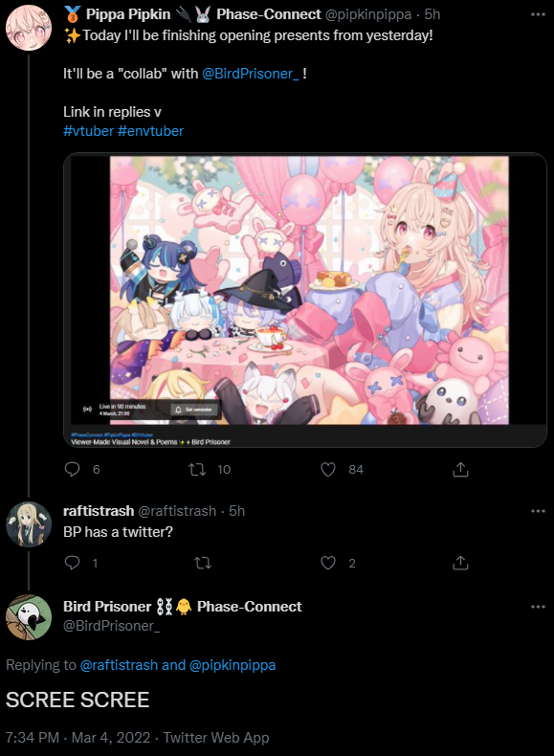Image resolution: width=554 pixels, height=756 pixels.
Task: Click the Set reminder button in preview
Action: click(x=194, y=410)
